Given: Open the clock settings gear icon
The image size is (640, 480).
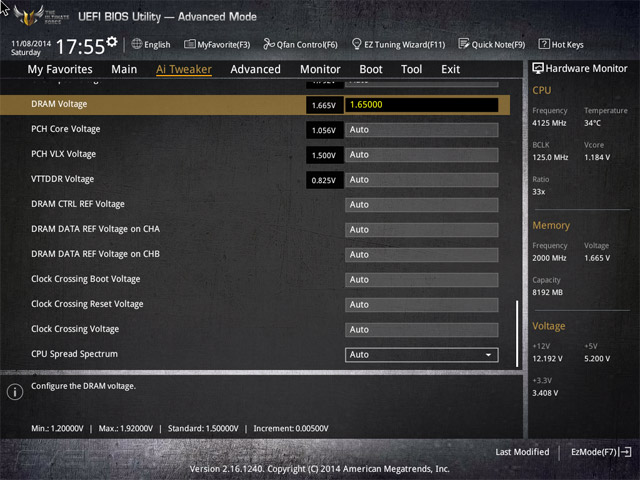Looking at the screenshot, I should [112, 42].
